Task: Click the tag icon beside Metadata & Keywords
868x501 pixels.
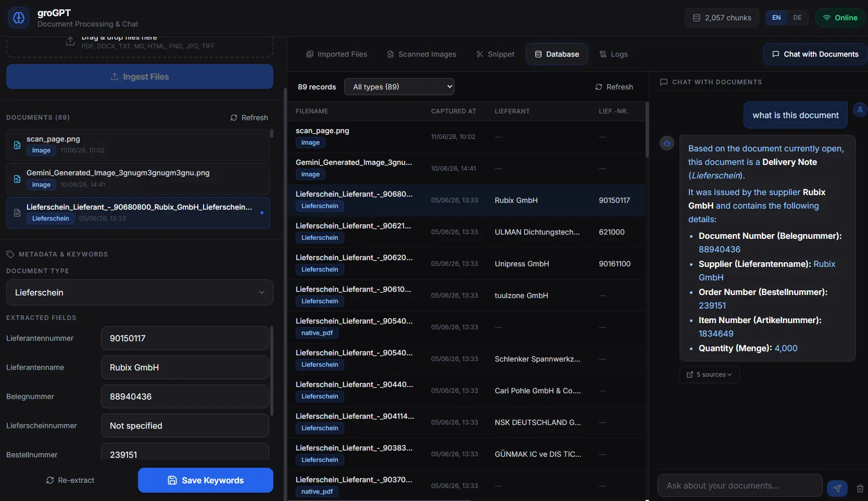Action: (10, 254)
